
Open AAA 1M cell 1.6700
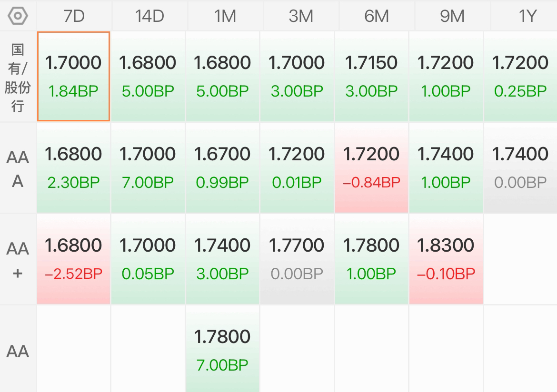(x=222, y=167)
